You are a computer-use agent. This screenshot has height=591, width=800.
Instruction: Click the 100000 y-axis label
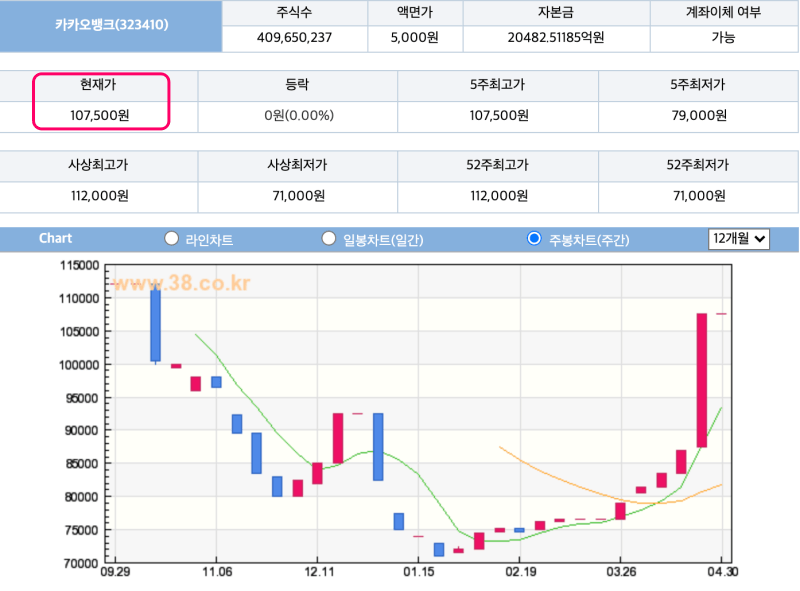click(79, 365)
